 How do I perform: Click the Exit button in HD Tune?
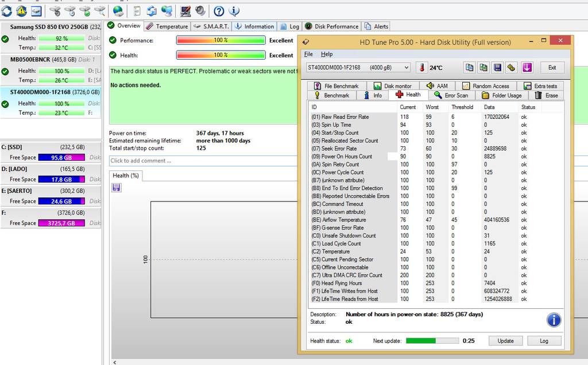click(552, 68)
